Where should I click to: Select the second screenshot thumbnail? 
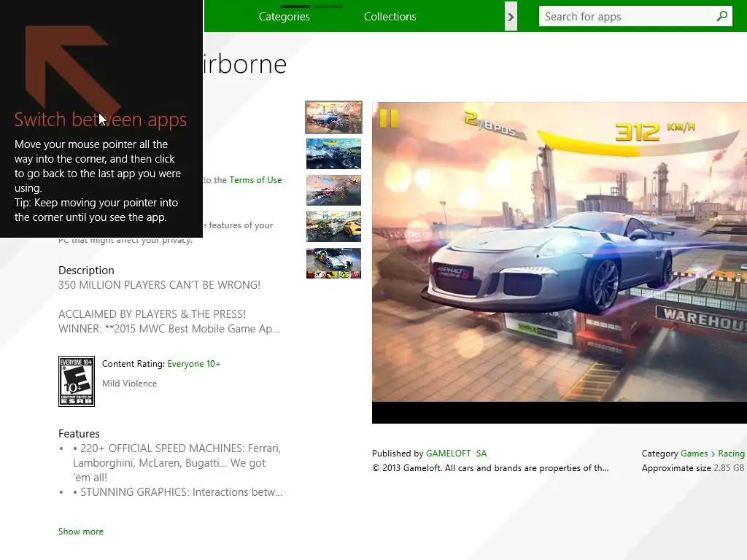point(333,154)
